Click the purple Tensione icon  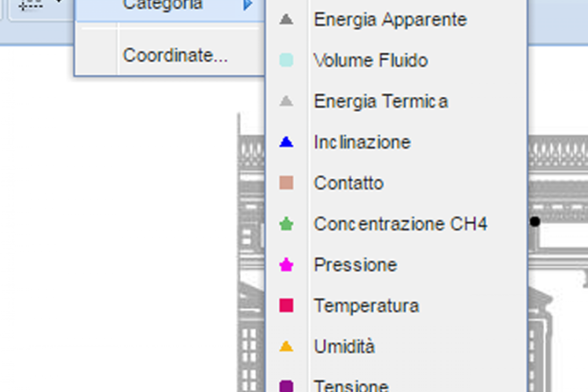pyautogui.click(x=286, y=387)
